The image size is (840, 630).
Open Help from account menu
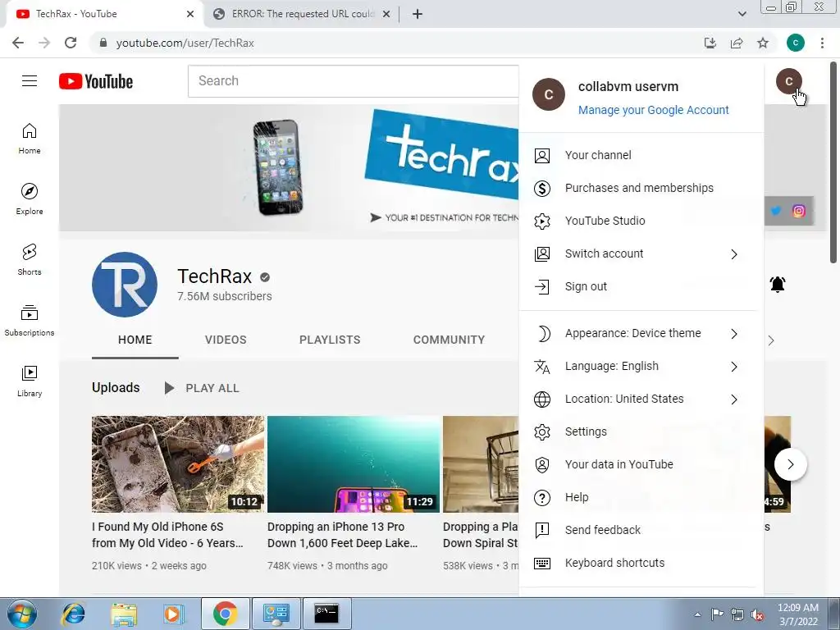point(641,497)
